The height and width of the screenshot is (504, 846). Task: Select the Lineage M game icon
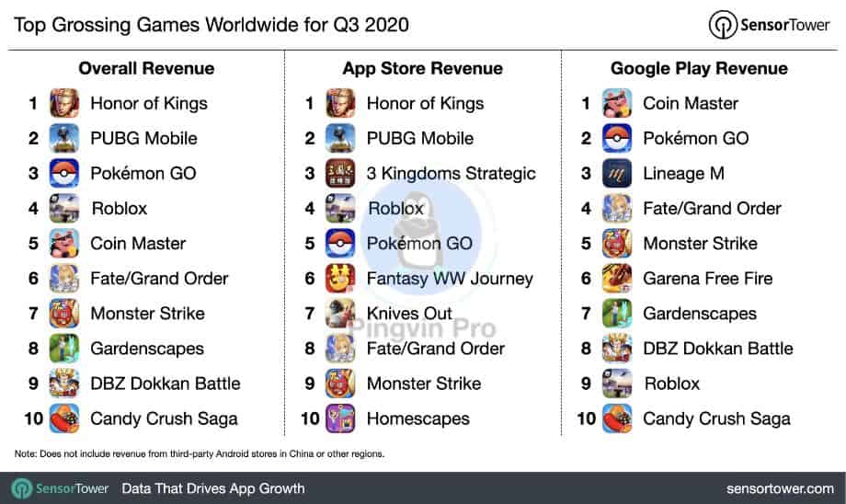(616, 173)
